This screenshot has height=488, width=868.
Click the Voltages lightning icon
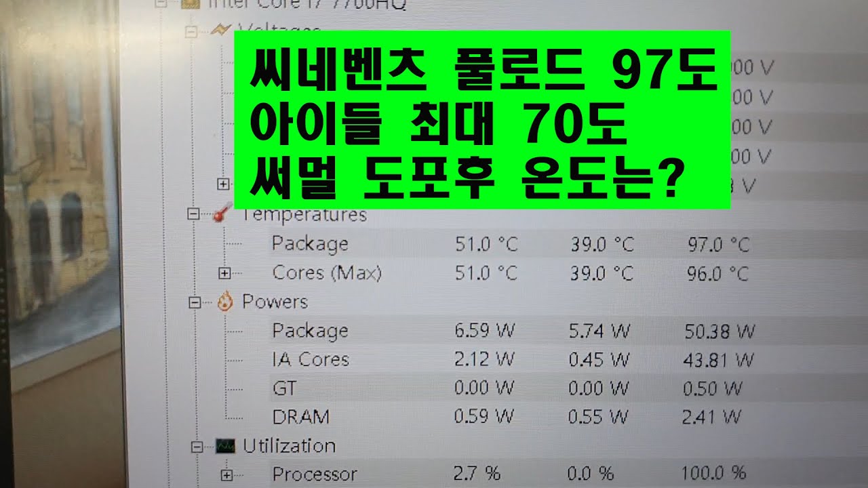222,29
